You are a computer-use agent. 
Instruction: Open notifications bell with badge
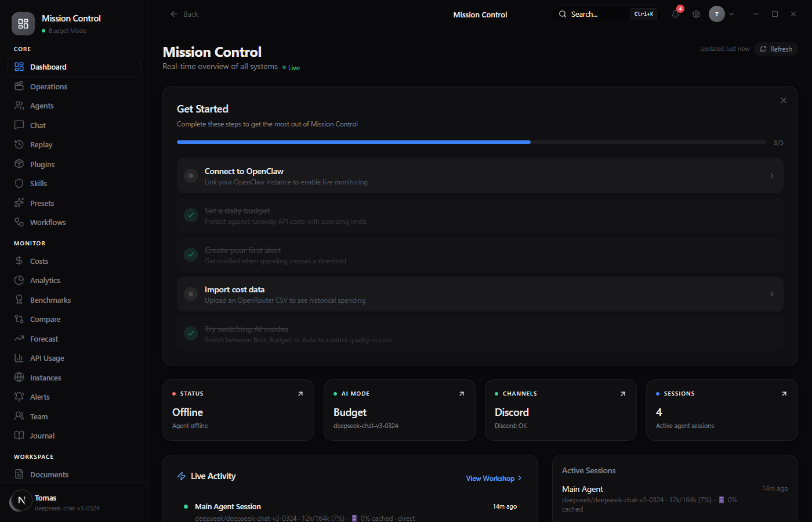676,14
